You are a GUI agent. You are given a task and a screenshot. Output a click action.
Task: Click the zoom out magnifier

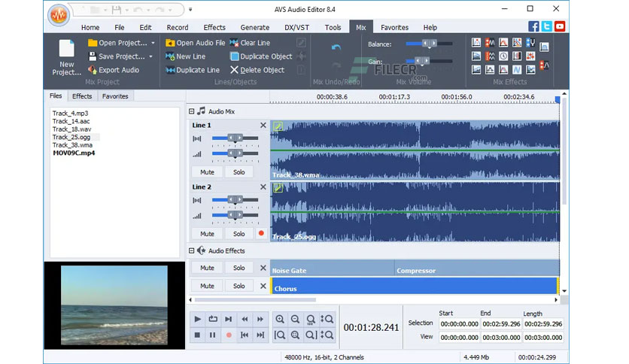click(295, 319)
